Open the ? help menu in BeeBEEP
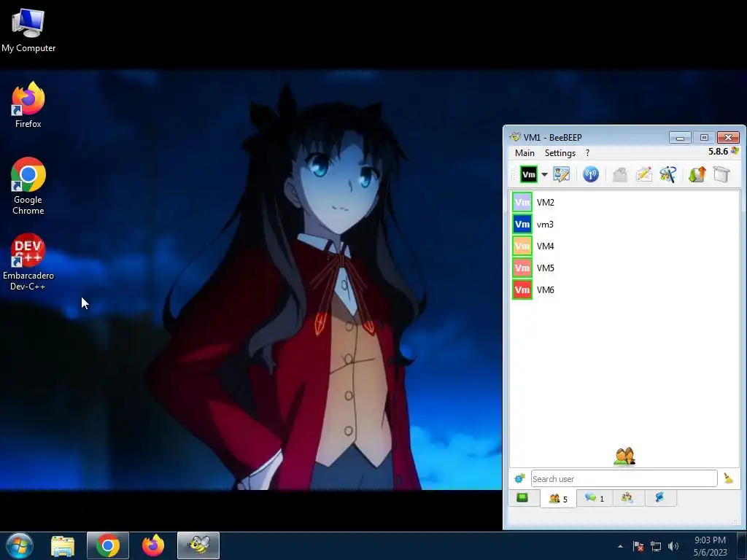The width and height of the screenshot is (747, 560). pos(587,153)
